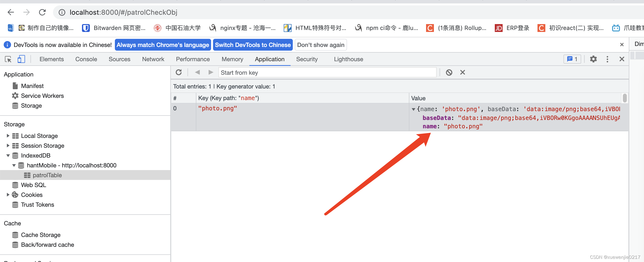Delete the selected database entry
The image size is (644, 262).
pyautogui.click(x=462, y=72)
